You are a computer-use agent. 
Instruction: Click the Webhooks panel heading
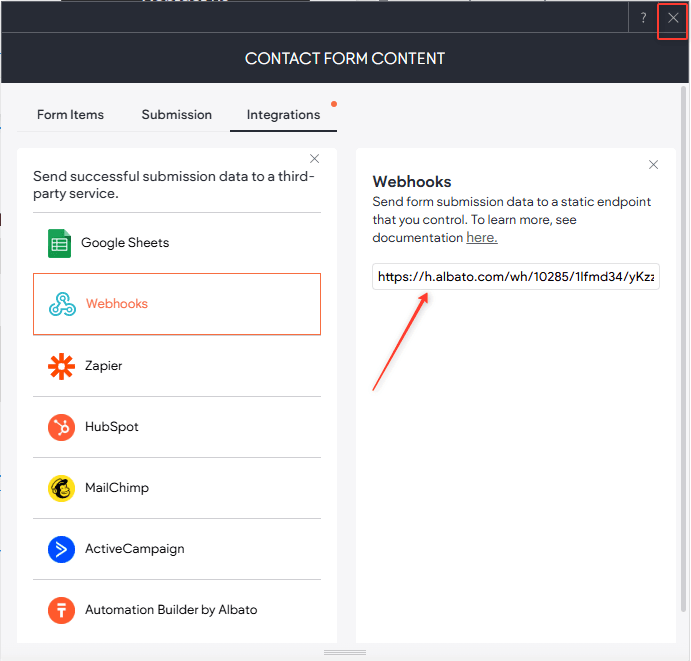(412, 182)
